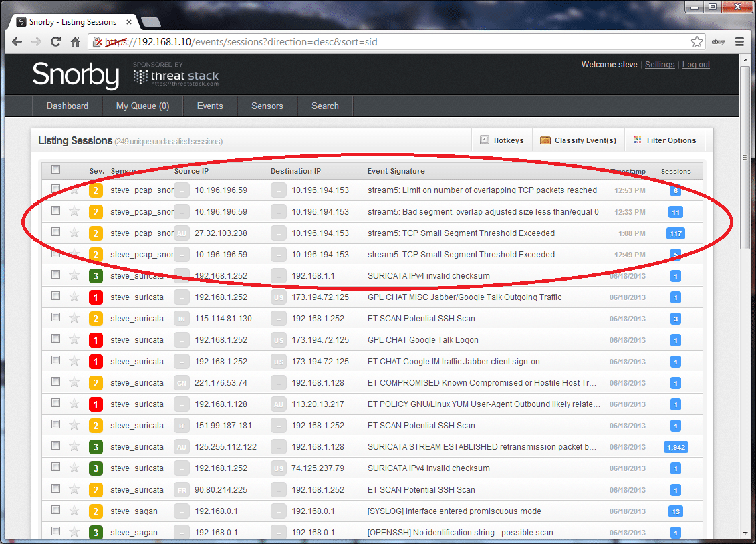Click the red severity 1 badge on GPL CHAT row
The height and width of the screenshot is (544, 756).
tap(96, 297)
